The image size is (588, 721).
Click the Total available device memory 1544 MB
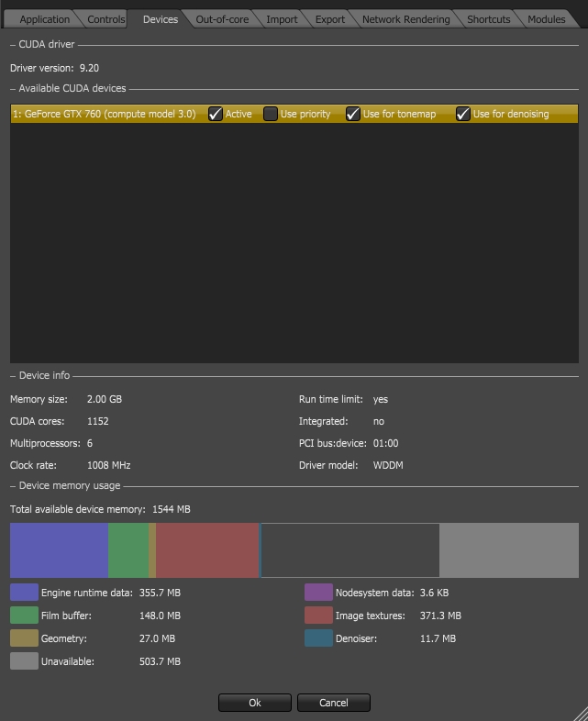171,509
